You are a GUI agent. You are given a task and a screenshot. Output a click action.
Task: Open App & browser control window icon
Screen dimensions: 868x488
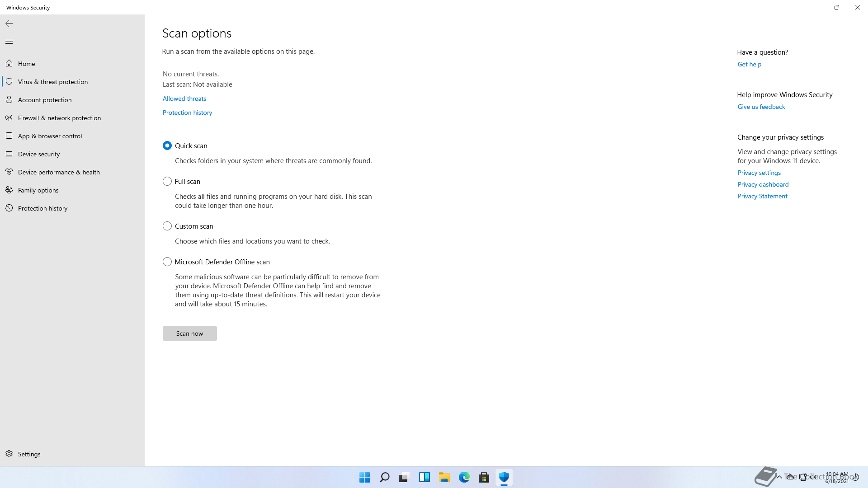pos(9,136)
